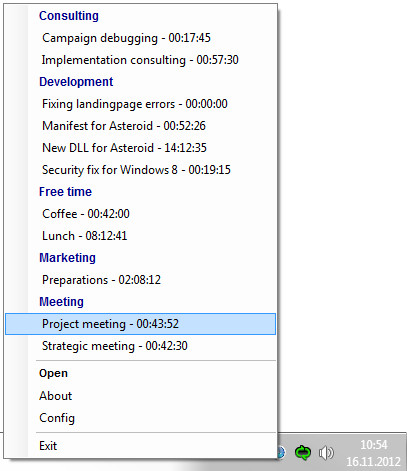The height and width of the screenshot is (471, 407).
Task: Exit the time tracker application
Action: (x=140, y=446)
